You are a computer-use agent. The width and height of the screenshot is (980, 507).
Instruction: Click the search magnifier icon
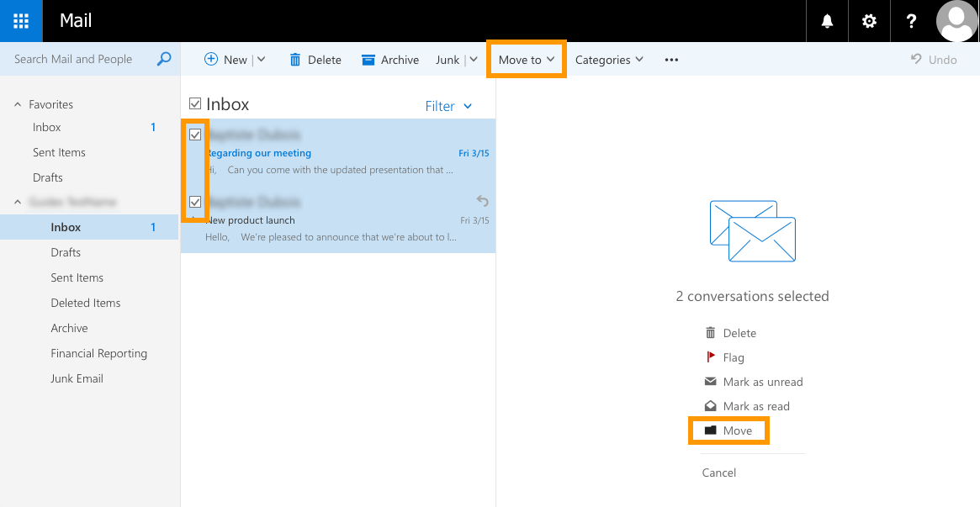(x=164, y=59)
